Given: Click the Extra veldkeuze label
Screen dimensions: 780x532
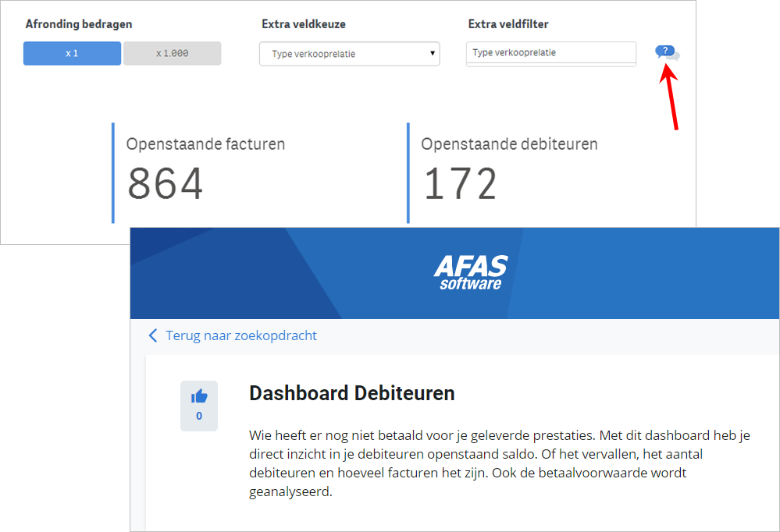Looking at the screenshot, I should pyautogui.click(x=304, y=24).
